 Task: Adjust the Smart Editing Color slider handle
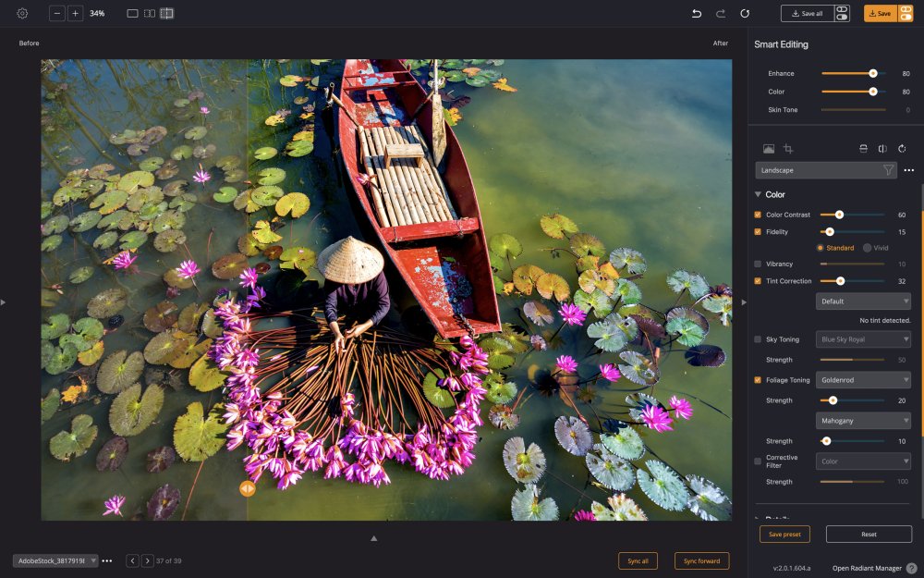click(873, 92)
